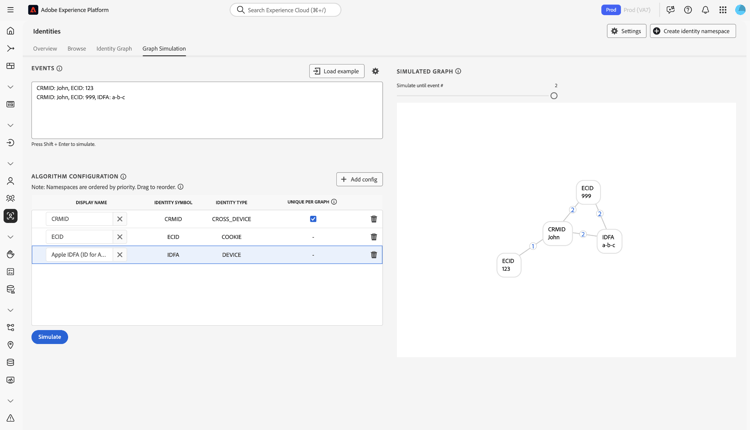Click the Simulate button
Image resolution: width=750 pixels, height=430 pixels.
click(49, 337)
